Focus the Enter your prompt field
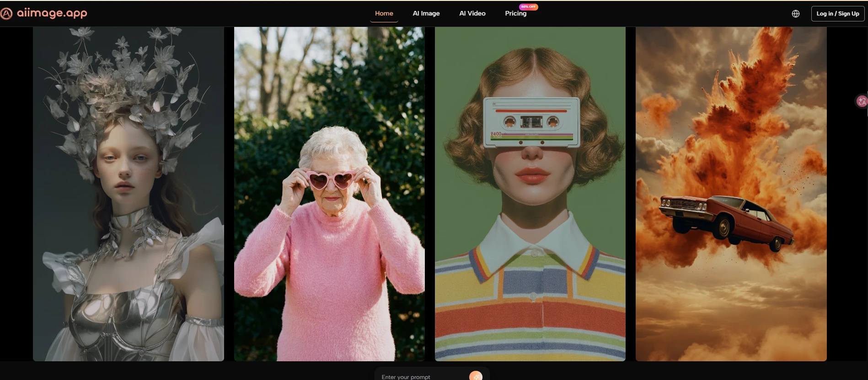868x380 pixels. pyautogui.click(x=421, y=376)
